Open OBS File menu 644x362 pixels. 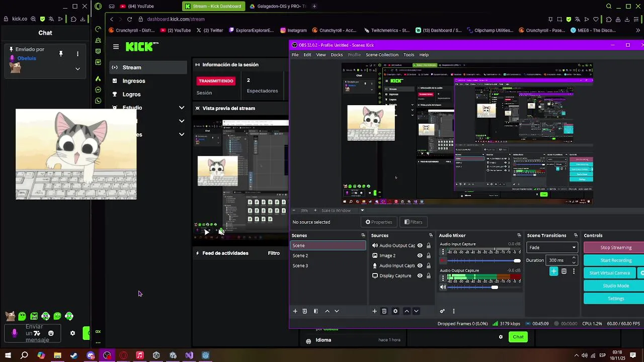(x=295, y=55)
